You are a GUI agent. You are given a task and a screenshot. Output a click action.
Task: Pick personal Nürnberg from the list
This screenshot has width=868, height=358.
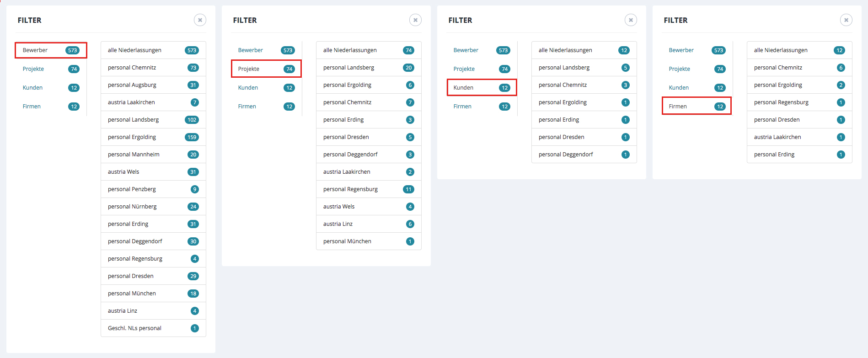click(153, 207)
